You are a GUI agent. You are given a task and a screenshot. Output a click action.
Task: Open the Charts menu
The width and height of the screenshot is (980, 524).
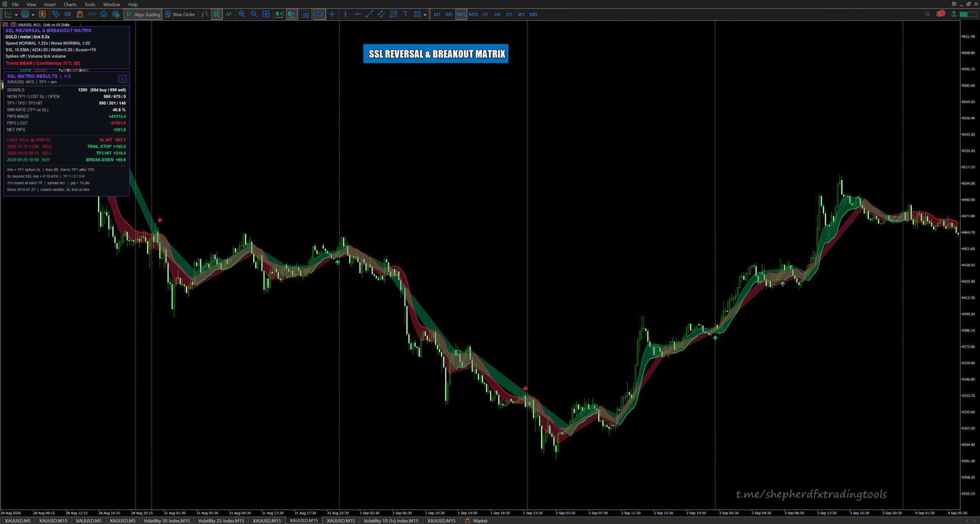point(70,4)
